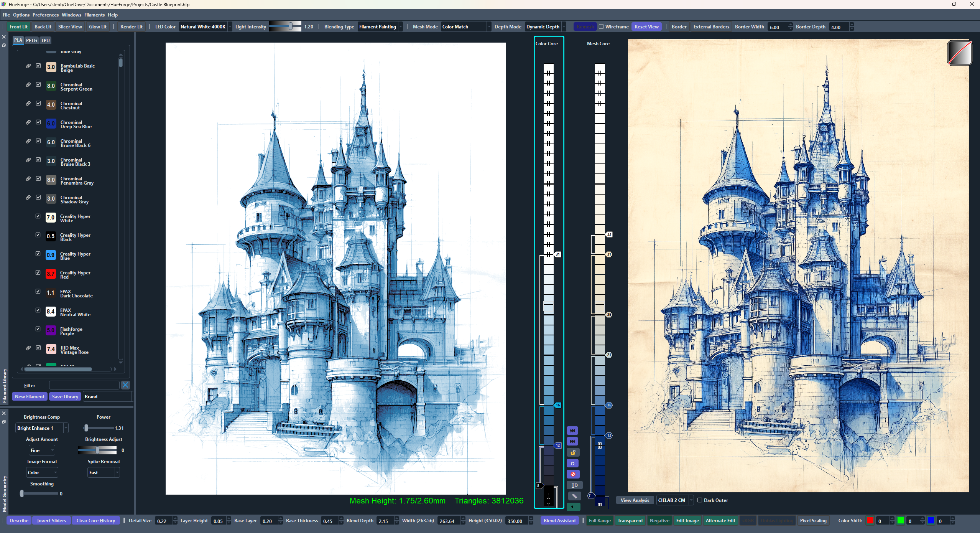The height and width of the screenshot is (533, 980).
Task: Open the LED Color dropdown
Action: pos(206,27)
